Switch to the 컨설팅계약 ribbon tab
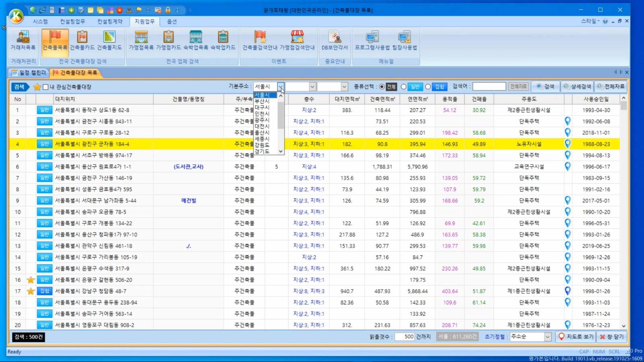644x362 pixels. coord(109,21)
